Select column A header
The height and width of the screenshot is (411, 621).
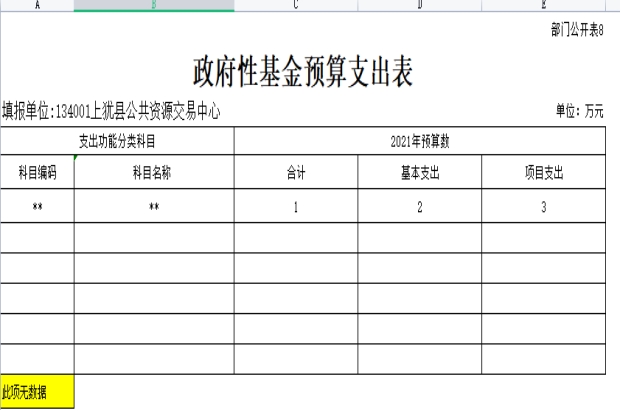tap(37, 5)
